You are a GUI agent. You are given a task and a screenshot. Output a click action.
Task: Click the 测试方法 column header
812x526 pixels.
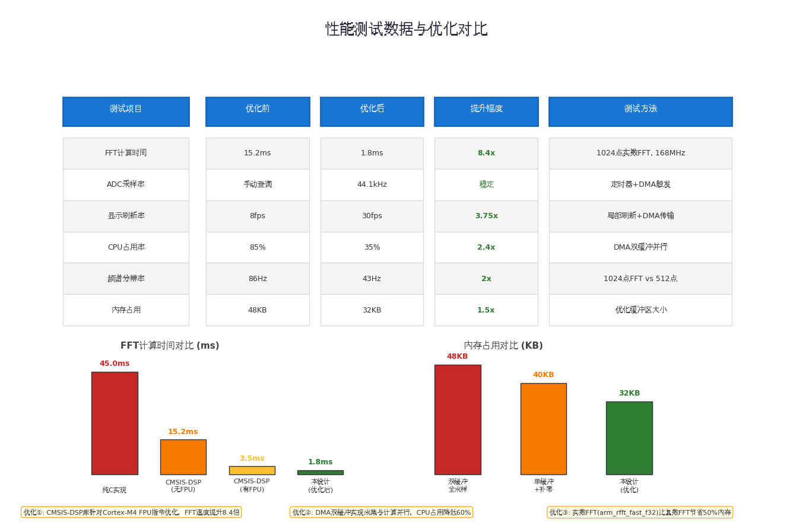pos(640,111)
